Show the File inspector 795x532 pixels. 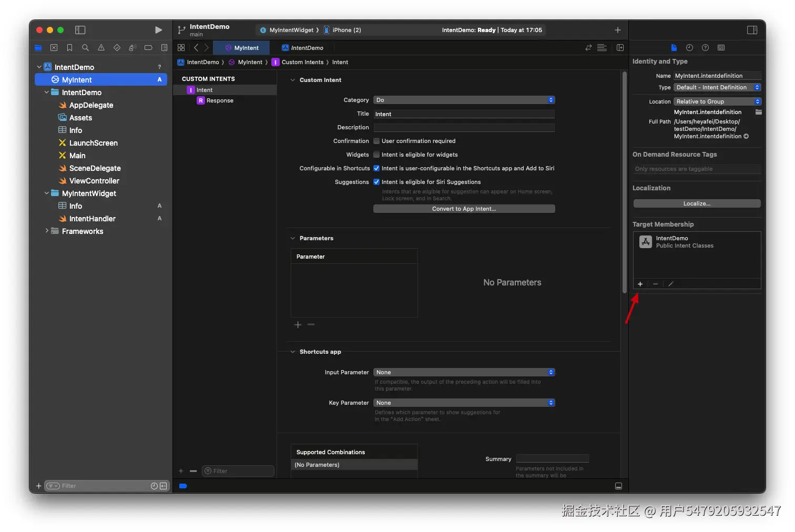click(x=674, y=48)
